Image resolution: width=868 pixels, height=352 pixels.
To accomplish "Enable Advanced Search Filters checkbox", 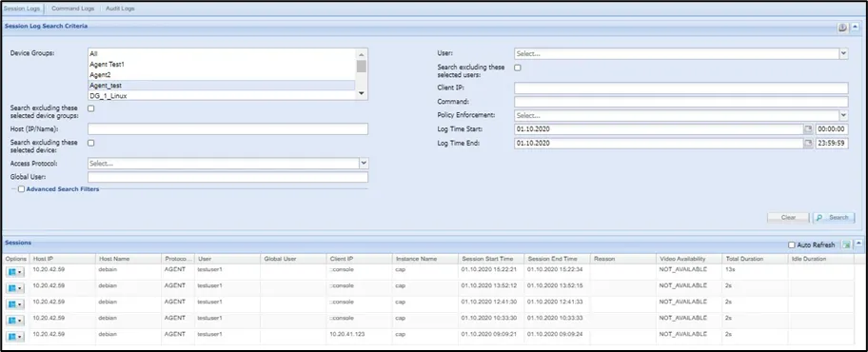I will point(21,189).
